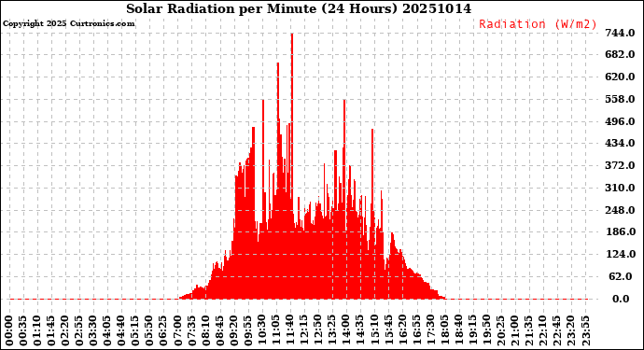Click the 434.0 y-axis value
Screen dimensions: 644x350
click(621, 144)
